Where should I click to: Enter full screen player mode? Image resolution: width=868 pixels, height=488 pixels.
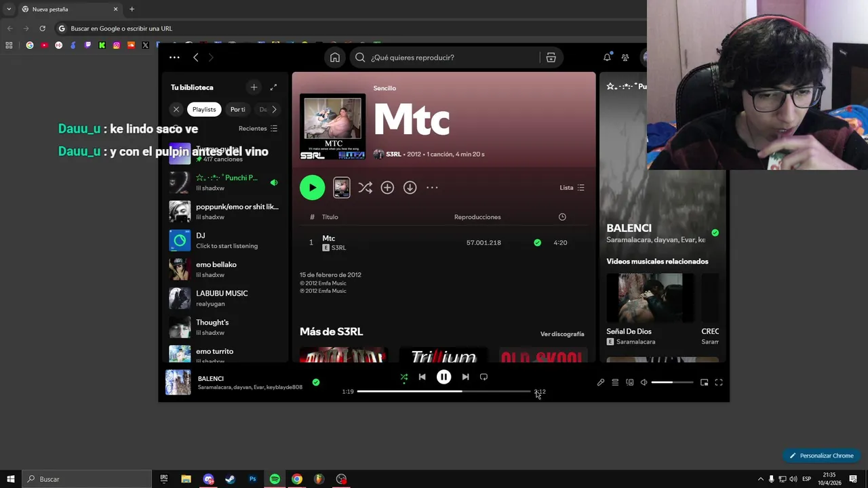[x=719, y=382]
